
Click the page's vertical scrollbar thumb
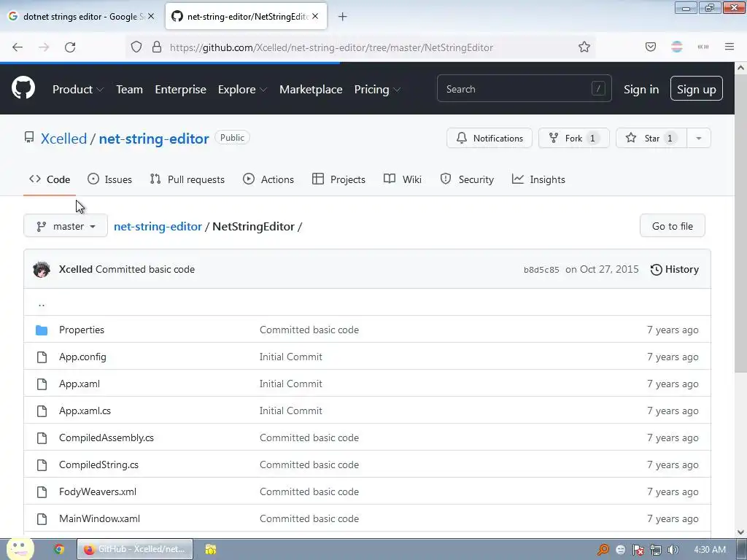(x=740, y=224)
